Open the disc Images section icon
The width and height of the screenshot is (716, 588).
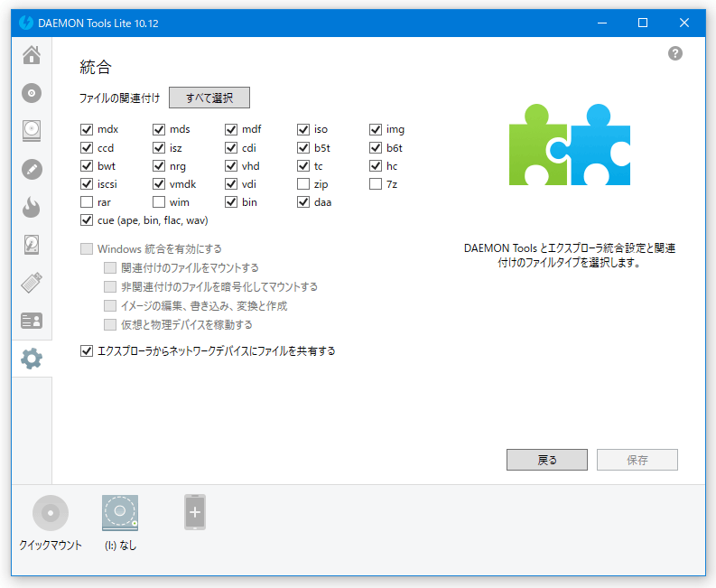(x=32, y=93)
